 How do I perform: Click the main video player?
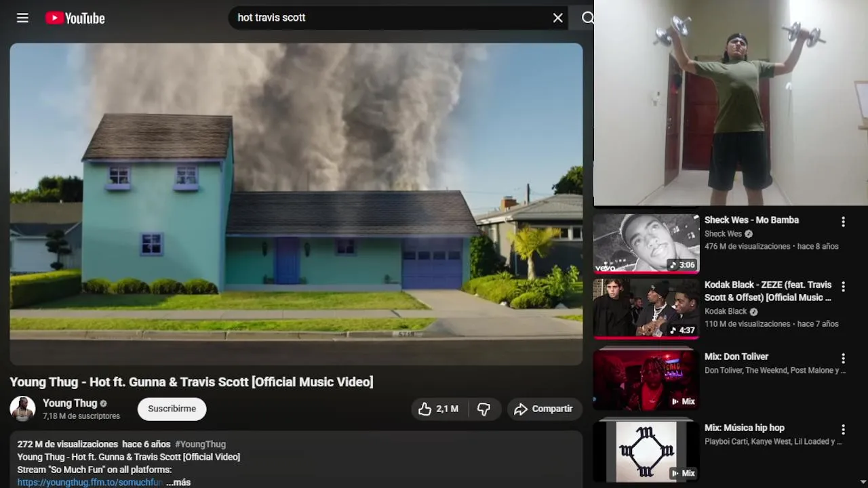point(296,204)
